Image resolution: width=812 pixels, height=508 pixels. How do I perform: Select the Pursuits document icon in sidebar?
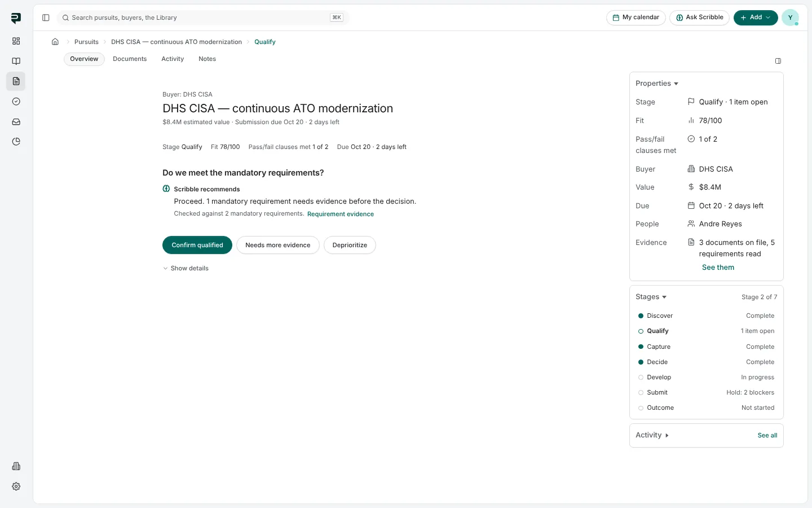coord(16,81)
